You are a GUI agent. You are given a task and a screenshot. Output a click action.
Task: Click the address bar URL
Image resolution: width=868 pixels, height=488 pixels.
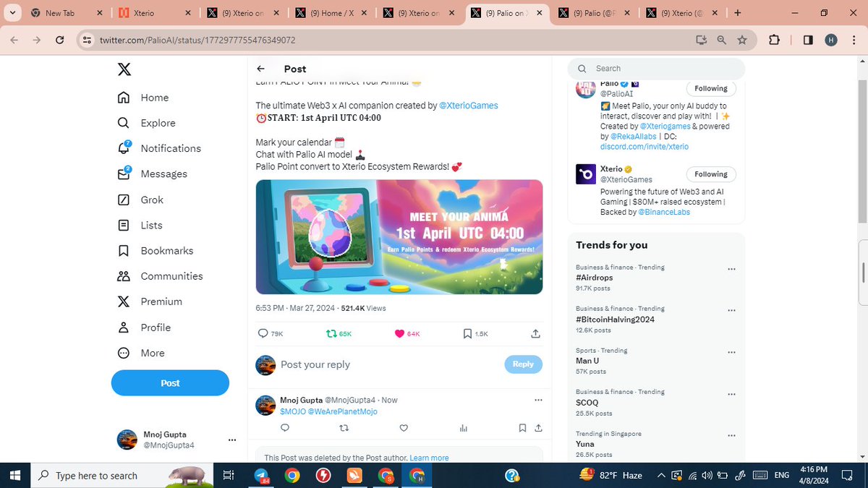[197, 40]
